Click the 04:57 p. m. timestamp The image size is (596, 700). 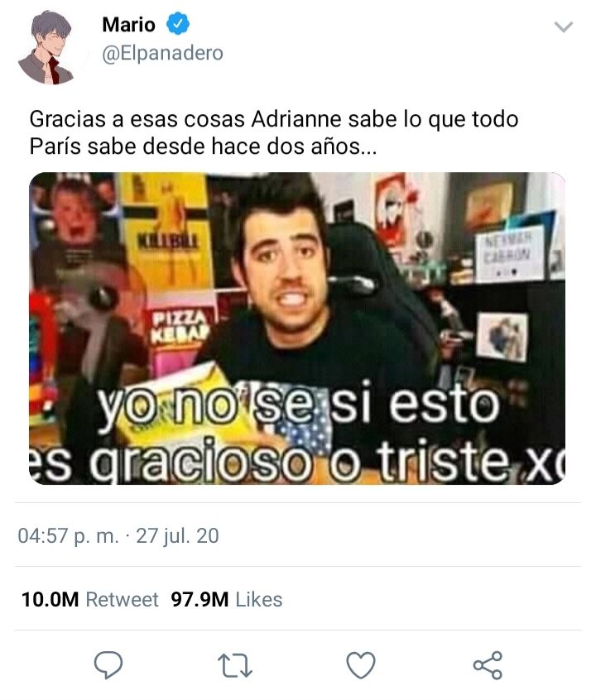pyautogui.click(x=69, y=535)
